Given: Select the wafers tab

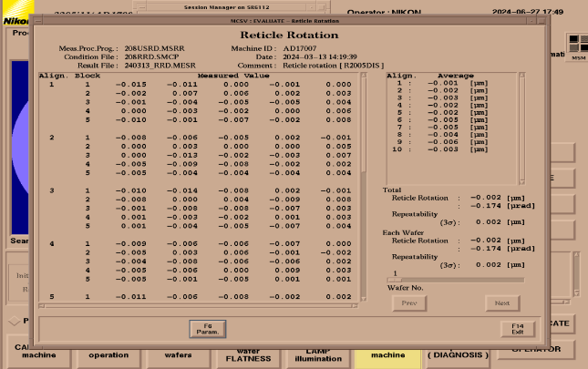Looking at the screenshot, I should coord(177,354).
